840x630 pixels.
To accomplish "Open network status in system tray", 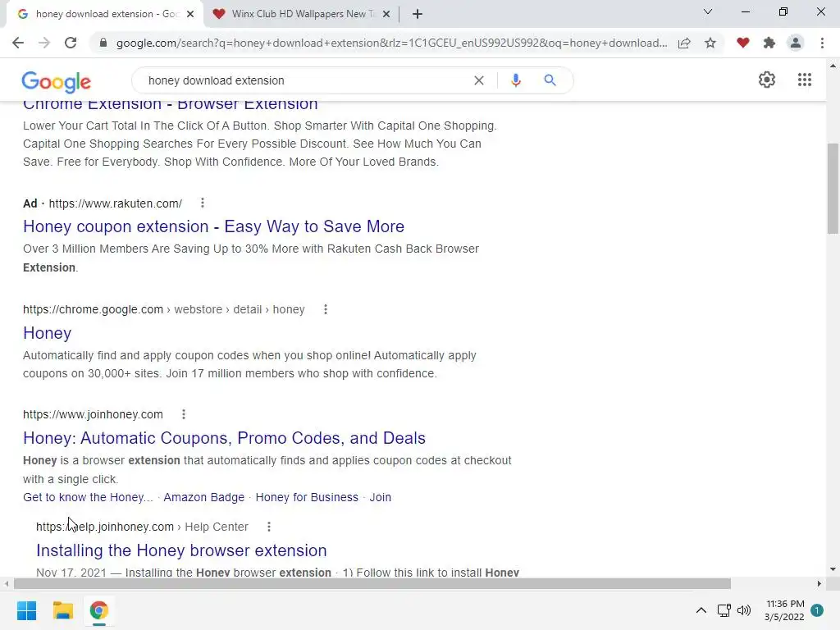I will (724, 610).
